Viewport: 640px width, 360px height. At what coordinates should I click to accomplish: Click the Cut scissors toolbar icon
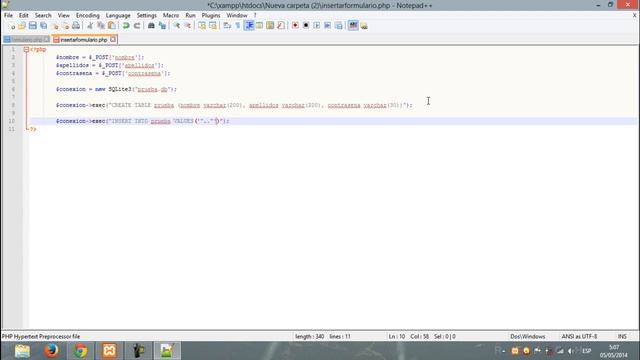[90, 26]
